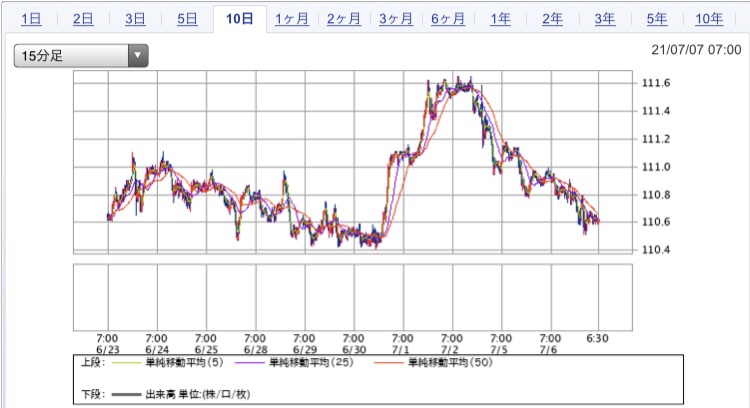
Task: Select the active 10日 tab
Action: tap(240, 19)
